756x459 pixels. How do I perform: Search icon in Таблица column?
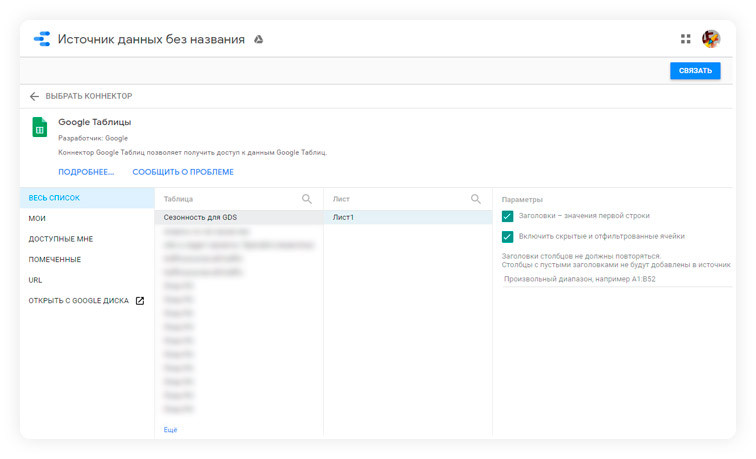coord(307,199)
